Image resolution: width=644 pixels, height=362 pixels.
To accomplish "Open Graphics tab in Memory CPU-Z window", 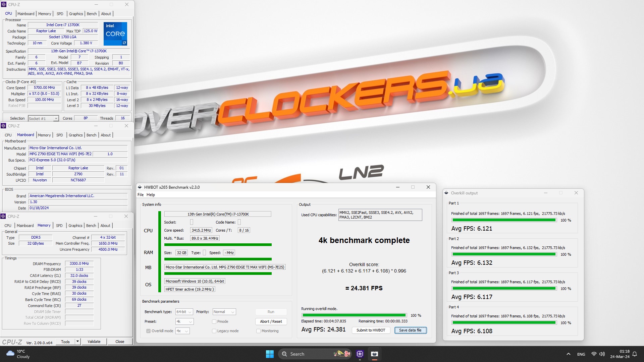I will point(75,226).
